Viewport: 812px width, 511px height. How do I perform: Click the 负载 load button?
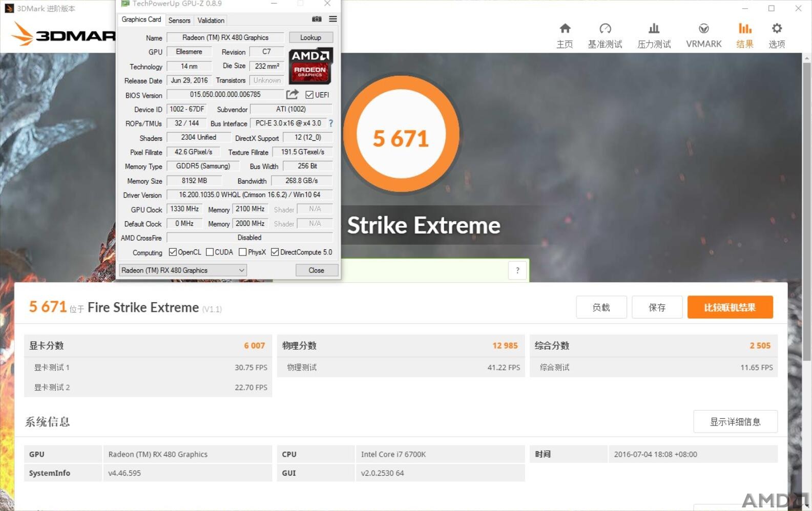[601, 307]
